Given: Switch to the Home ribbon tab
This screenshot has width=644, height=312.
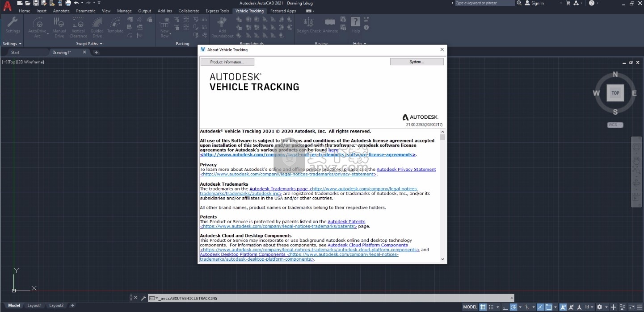Looking at the screenshot, I should pos(25,11).
